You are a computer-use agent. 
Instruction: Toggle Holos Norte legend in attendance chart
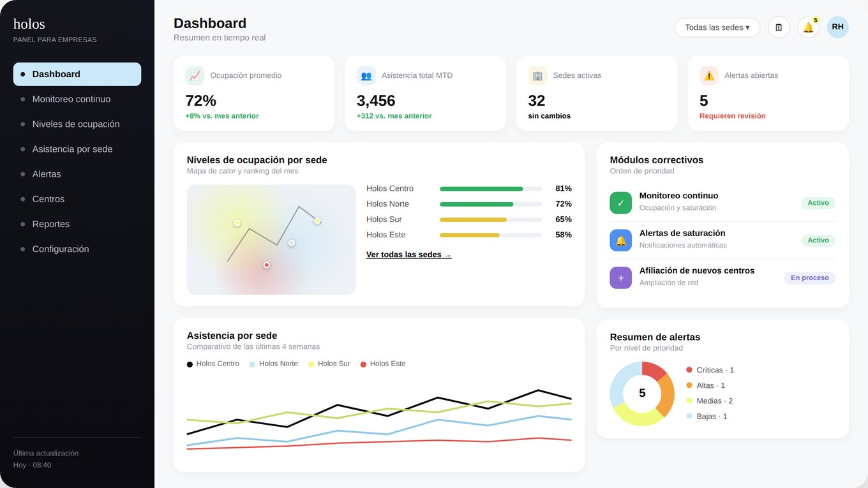click(274, 364)
